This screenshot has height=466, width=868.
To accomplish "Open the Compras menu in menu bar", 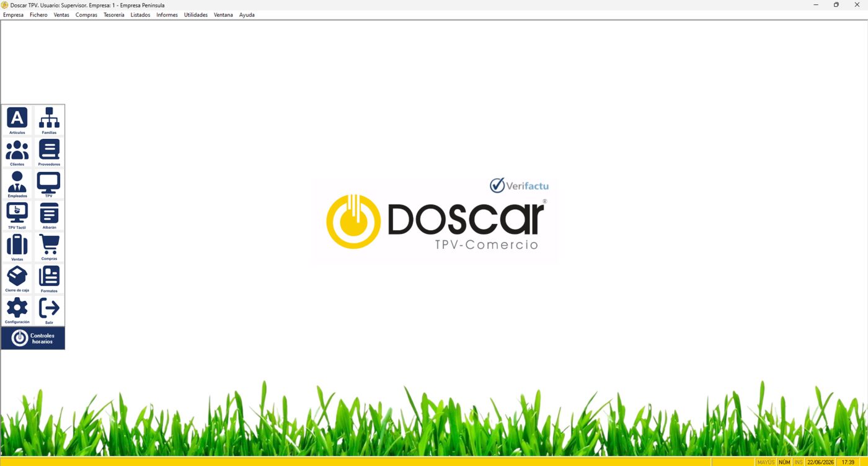I will point(86,15).
